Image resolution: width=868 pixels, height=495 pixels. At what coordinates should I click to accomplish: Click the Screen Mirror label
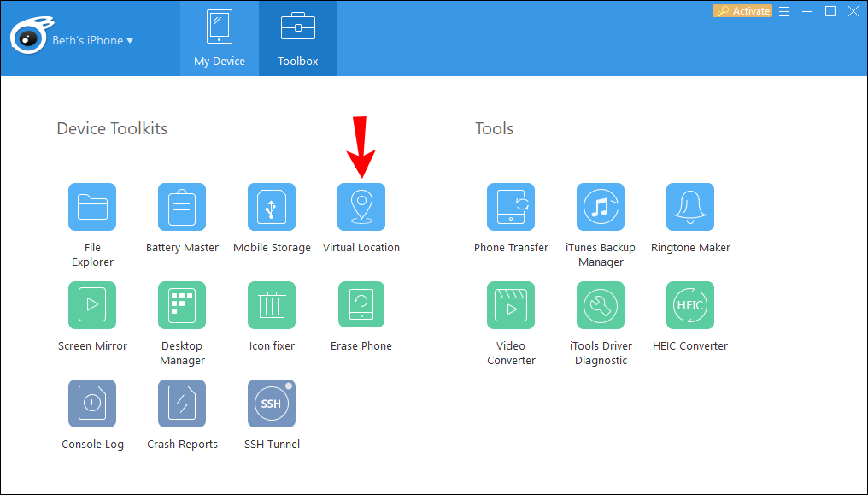[92, 345]
